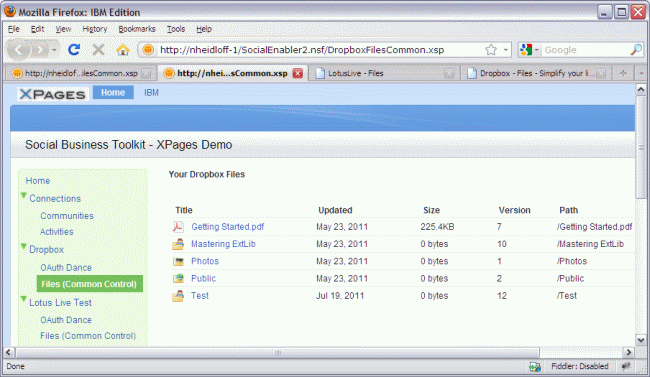Bookmark this page with the star icon
Viewport: 650px width, 377px height.
[491, 50]
